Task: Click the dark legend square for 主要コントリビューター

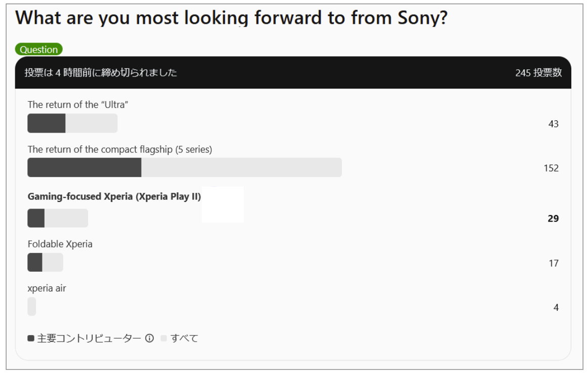Action: tap(31, 338)
